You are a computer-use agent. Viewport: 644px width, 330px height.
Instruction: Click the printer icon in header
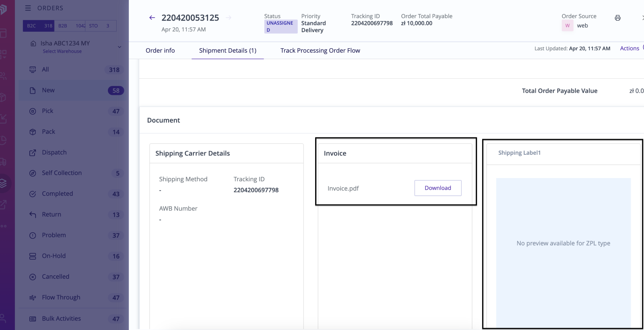click(x=617, y=18)
